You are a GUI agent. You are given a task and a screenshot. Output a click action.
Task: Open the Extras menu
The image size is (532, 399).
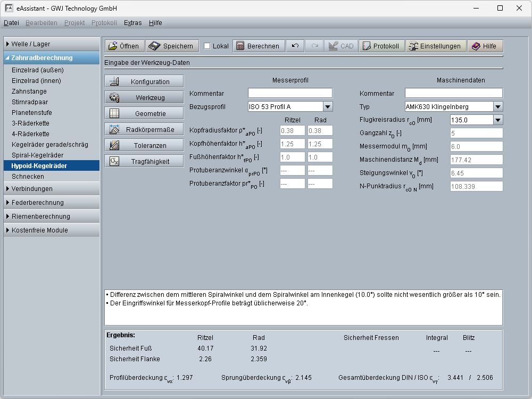(x=132, y=23)
